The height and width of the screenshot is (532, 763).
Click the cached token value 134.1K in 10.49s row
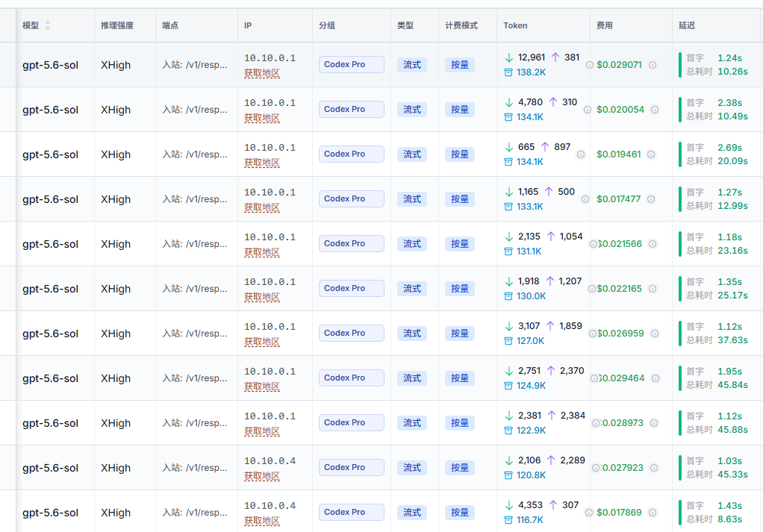coord(530,117)
